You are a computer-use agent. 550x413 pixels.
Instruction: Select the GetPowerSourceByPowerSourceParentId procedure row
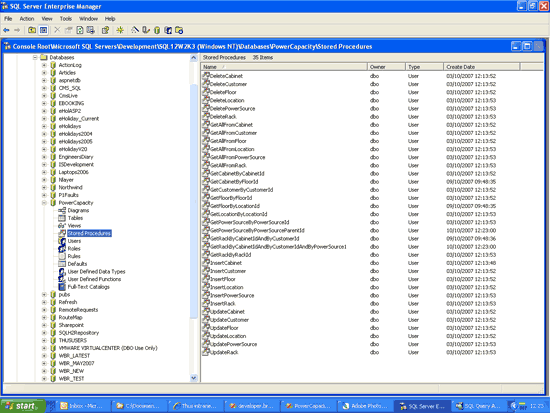(x=257, y=230)
